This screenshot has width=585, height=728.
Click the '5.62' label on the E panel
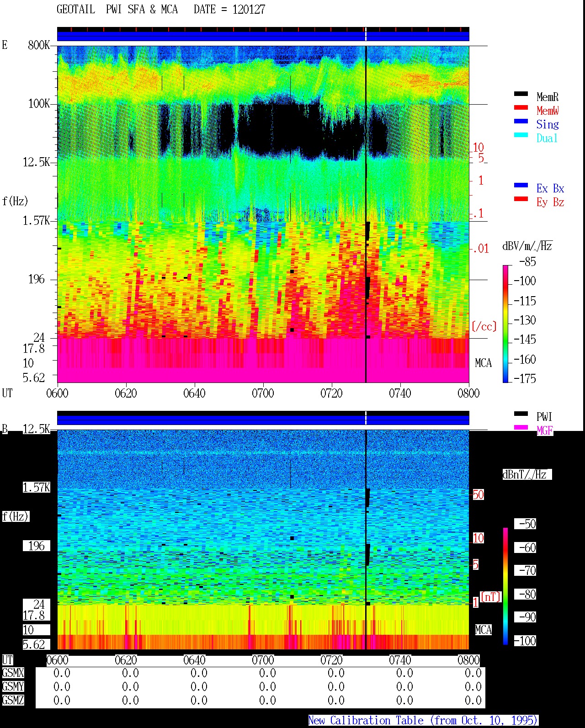coord(34,377)
